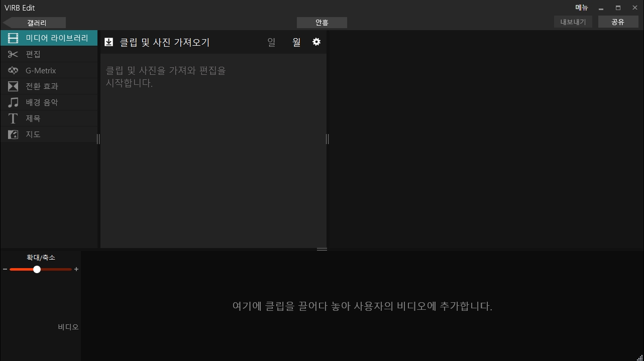
Task: Click the G-Metrix heartbeat icon
Action: click(x=13, y=70)
